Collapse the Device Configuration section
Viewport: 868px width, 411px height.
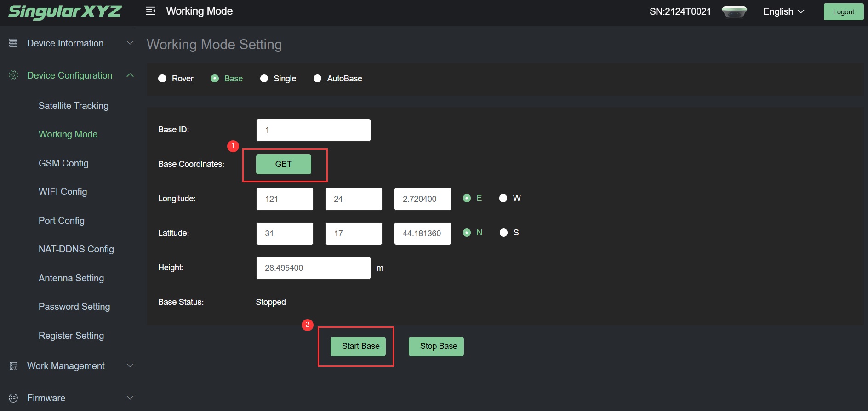pos(130,75)
